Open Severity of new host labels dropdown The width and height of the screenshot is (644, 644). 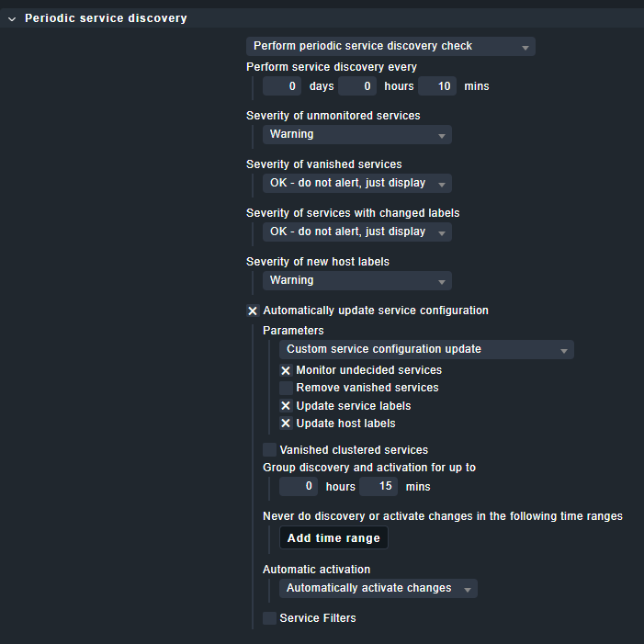(x=357, y=280)
